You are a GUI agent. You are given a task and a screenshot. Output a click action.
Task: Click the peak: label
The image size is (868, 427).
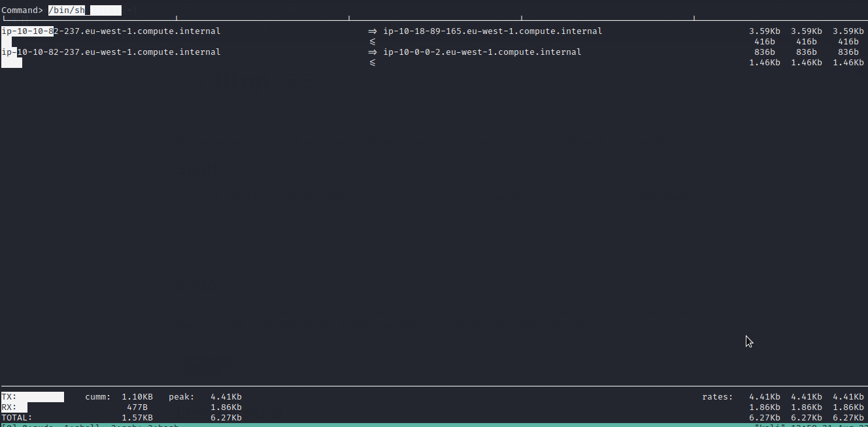click(182, 397)
